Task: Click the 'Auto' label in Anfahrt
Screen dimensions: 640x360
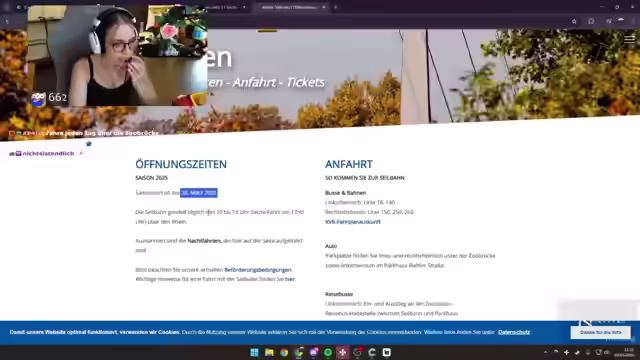Action: pos(331,246)
